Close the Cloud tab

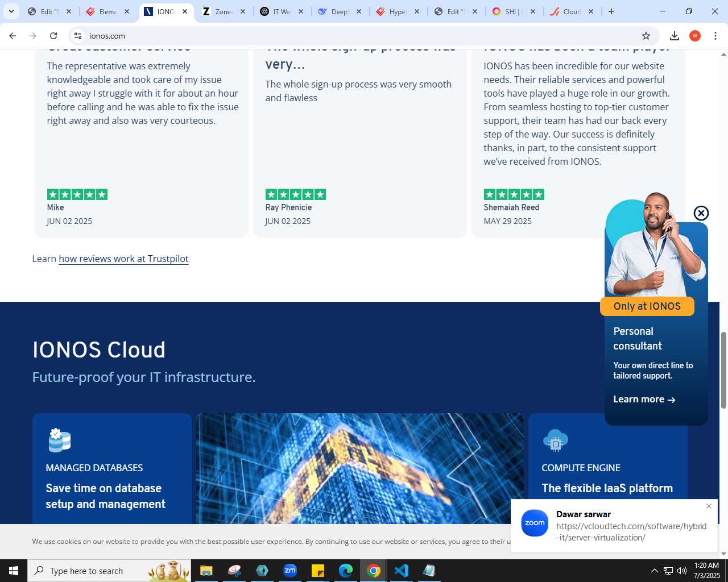coord(591,11)
